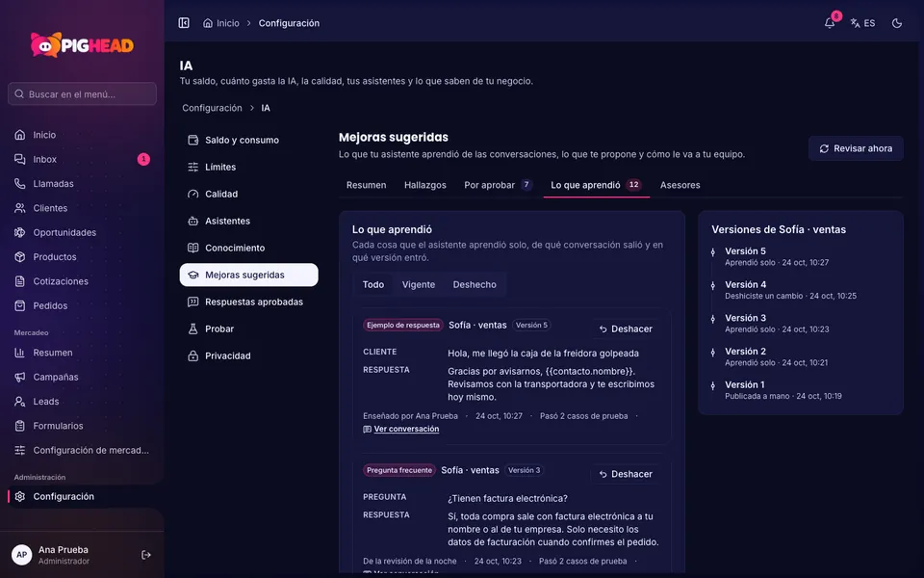Open Saldo y consumo settings
Viewport: 924px width, 578px height.
248,140
